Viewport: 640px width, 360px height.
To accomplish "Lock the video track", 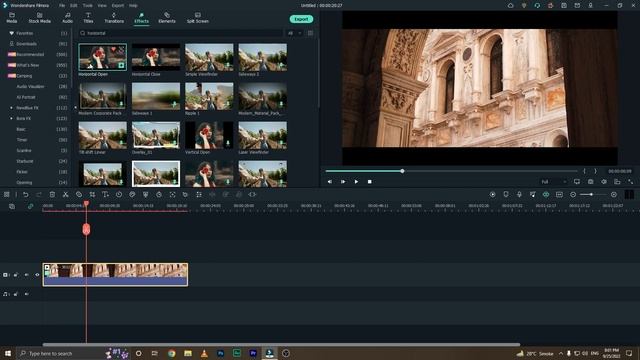I will pyautogui.click(x=16, y=275).
